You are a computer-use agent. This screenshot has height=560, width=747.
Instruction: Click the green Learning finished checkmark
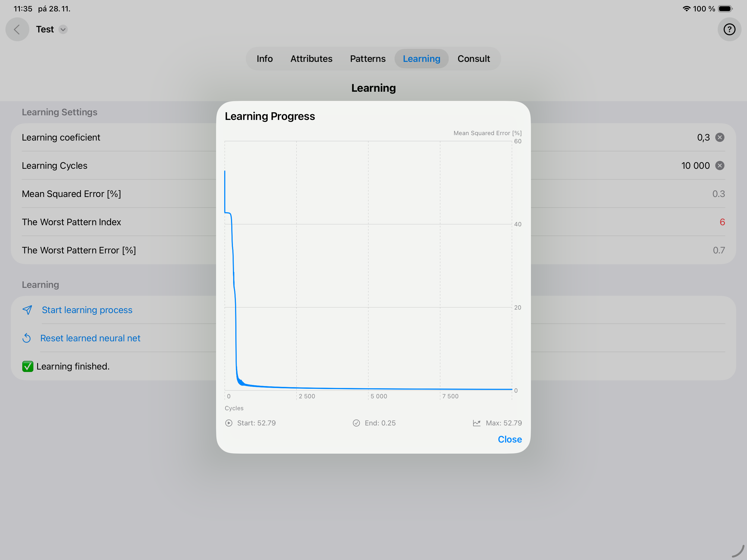[28, 366]
